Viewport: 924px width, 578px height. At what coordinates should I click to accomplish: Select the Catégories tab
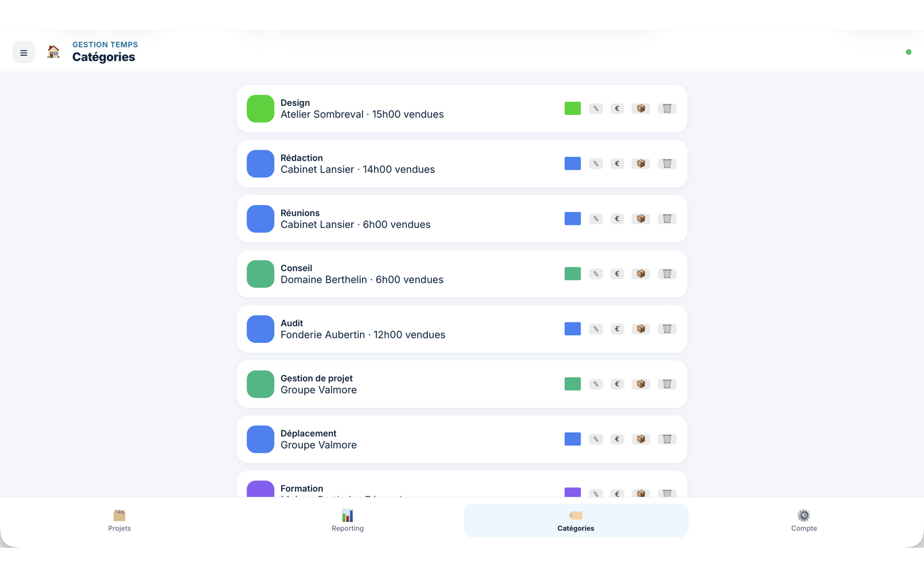(576, 521)
